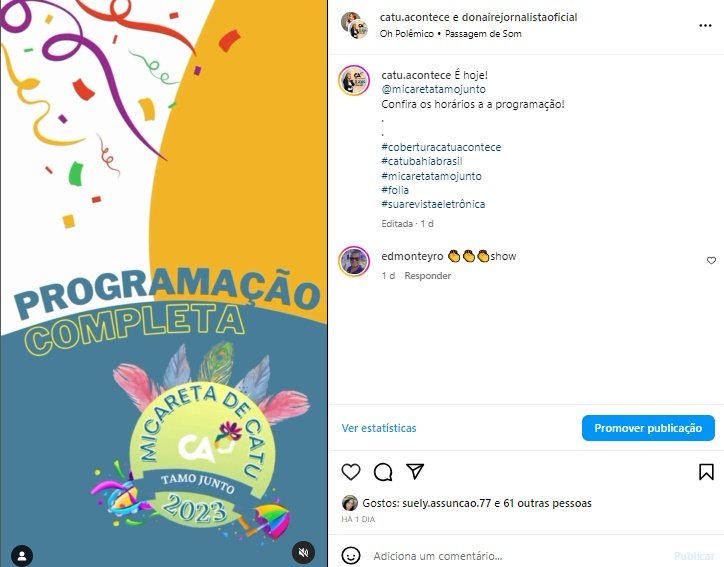Open the Oh Polêmico Passagem de Som audio link
This screenshot has height=567, width=724.
pyautogui.click(x=451, y=34)
